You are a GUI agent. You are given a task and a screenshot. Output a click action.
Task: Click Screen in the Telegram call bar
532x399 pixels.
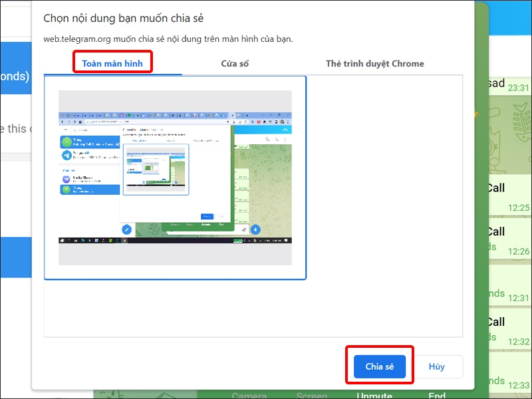coord(311,396)
